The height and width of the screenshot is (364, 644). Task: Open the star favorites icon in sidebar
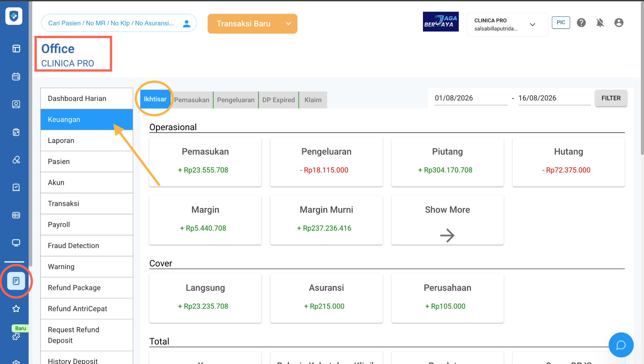click(16, 309)
